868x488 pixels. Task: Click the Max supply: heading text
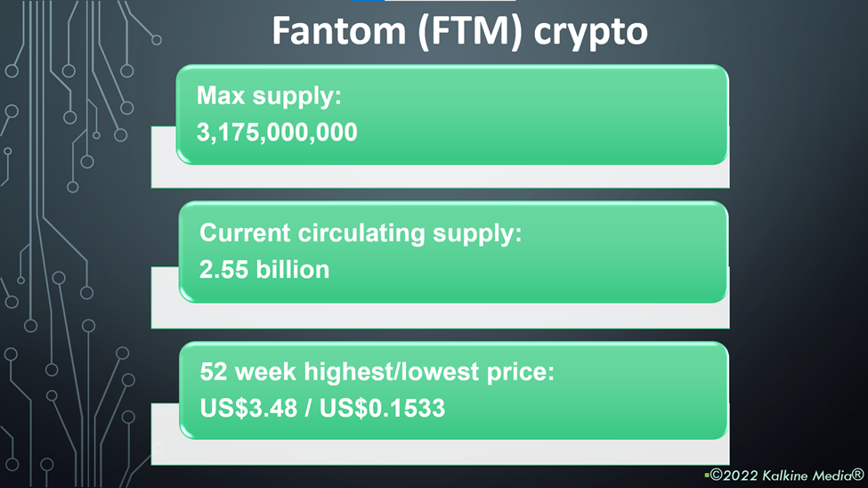269,96
